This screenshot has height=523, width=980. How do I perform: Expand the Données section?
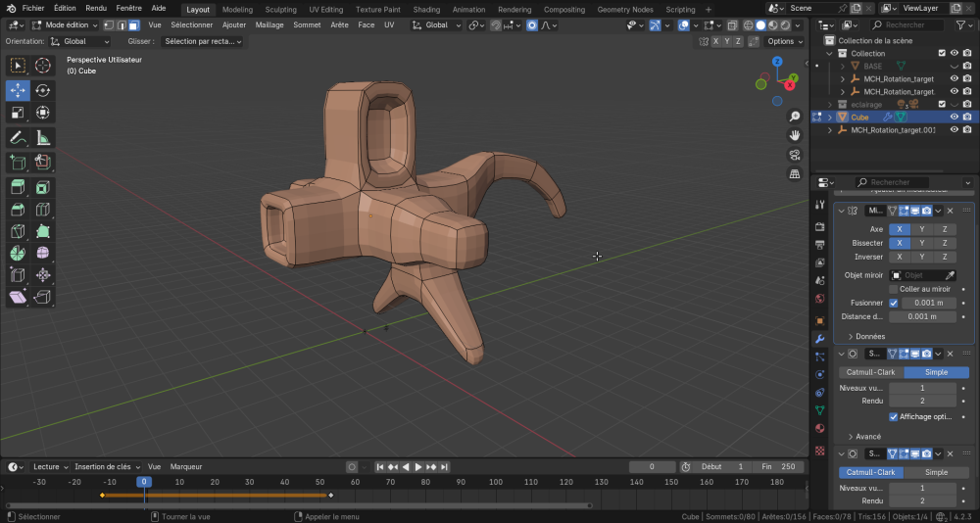pos(866,336)
